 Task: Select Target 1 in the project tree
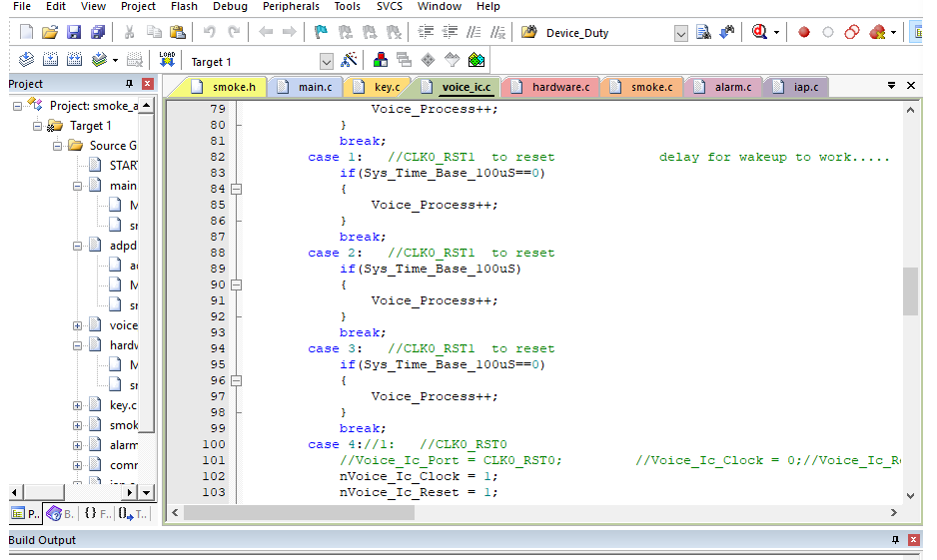90,126
